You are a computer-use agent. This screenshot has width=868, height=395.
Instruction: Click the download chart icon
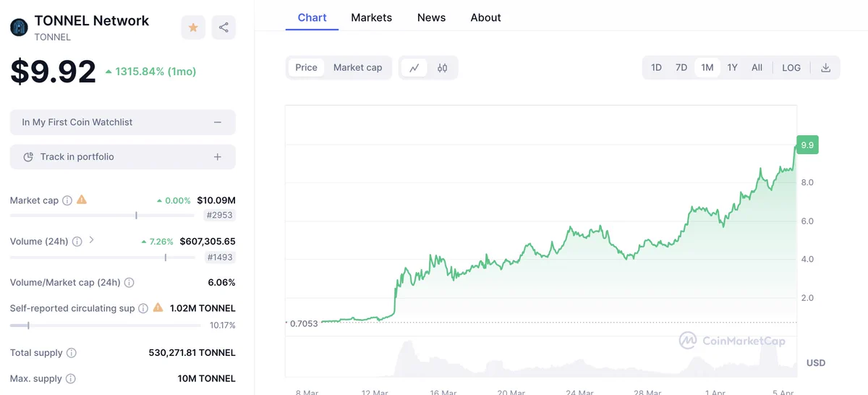click(x=825, y=67)
